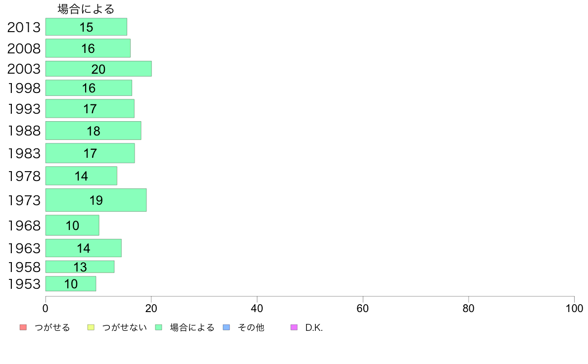Select the 1978 bar with value 14
The height and width of the screenshot is (364, 588).
81,176
